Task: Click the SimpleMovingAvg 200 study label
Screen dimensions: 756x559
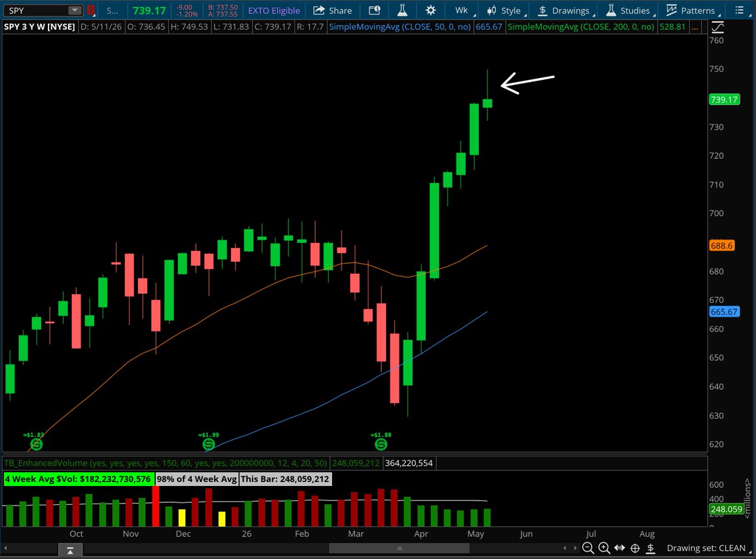Action: click(x=580, y=27)
